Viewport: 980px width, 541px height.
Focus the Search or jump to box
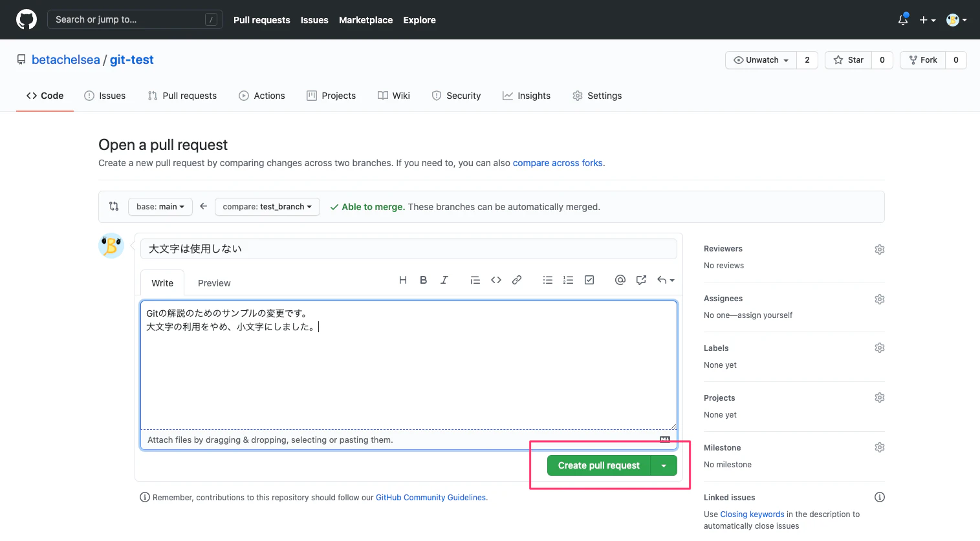click(x=135, y=19)
